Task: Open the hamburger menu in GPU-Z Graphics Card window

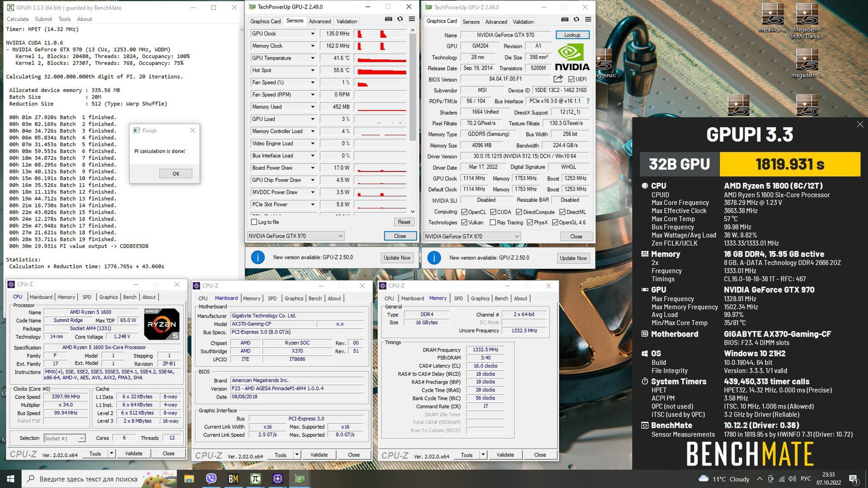Action: click(x=588, y=19)
